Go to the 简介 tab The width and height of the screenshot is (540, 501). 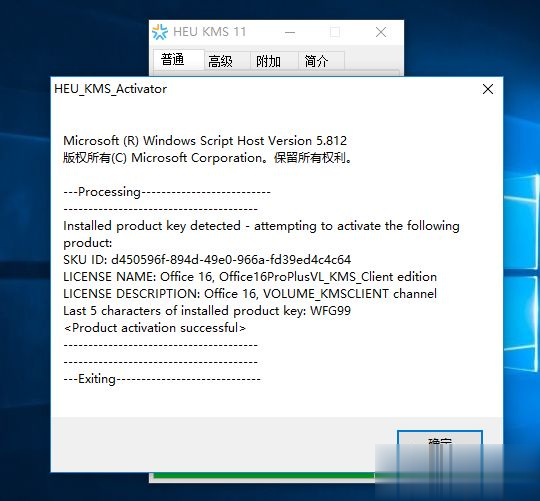click(x=321, y=61)
